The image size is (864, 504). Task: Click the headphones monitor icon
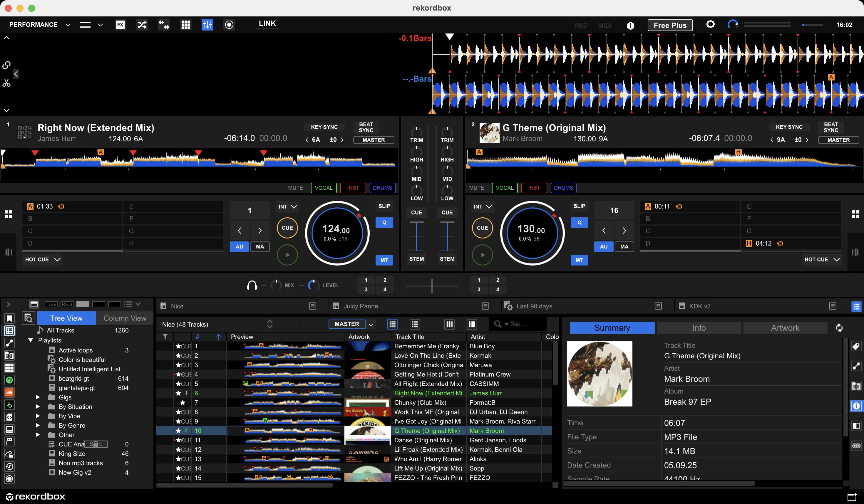(252, 285)
